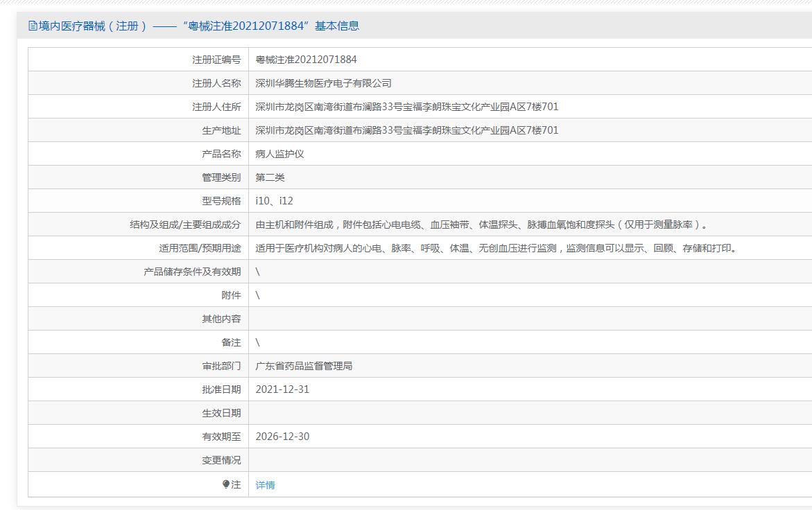Open the 详情 link in the 注 row
Image resolution: width=812 pixels, height=510 pixels.
265,484
